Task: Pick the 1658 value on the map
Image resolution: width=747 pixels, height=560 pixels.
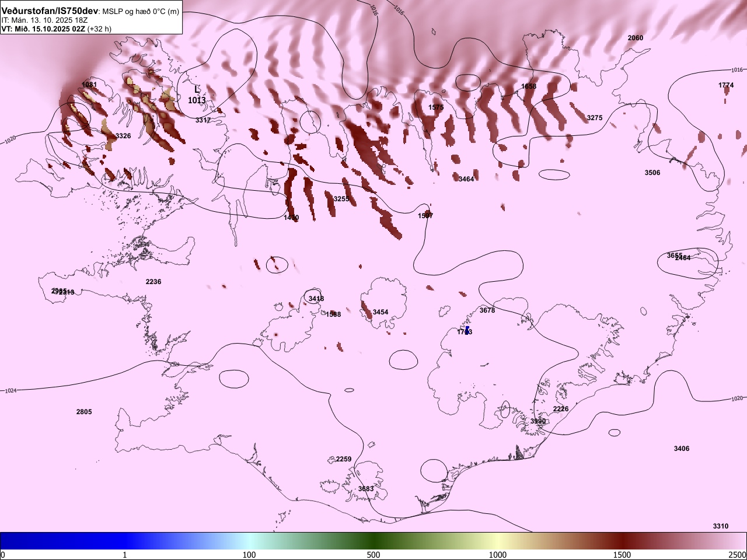Action: point(529,86)
